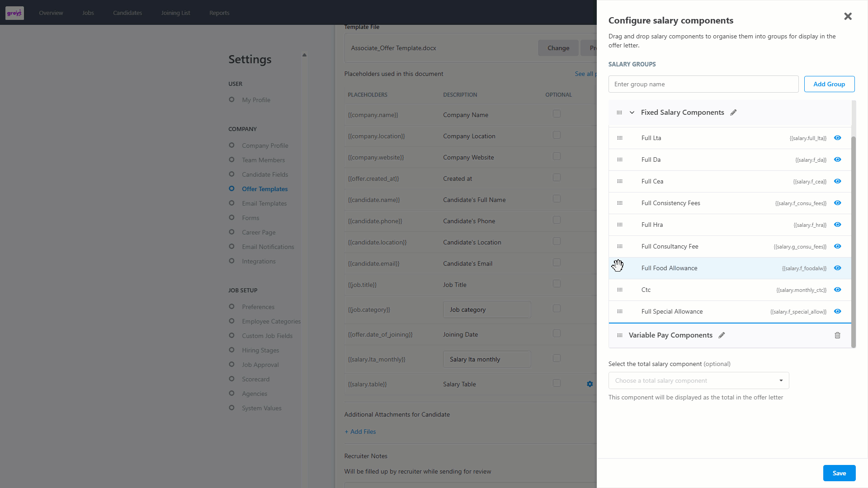The height and width of the screenshot is (488, 868).
Task: Check optional box for candidate.name placeholder
Action: (557, 199)
